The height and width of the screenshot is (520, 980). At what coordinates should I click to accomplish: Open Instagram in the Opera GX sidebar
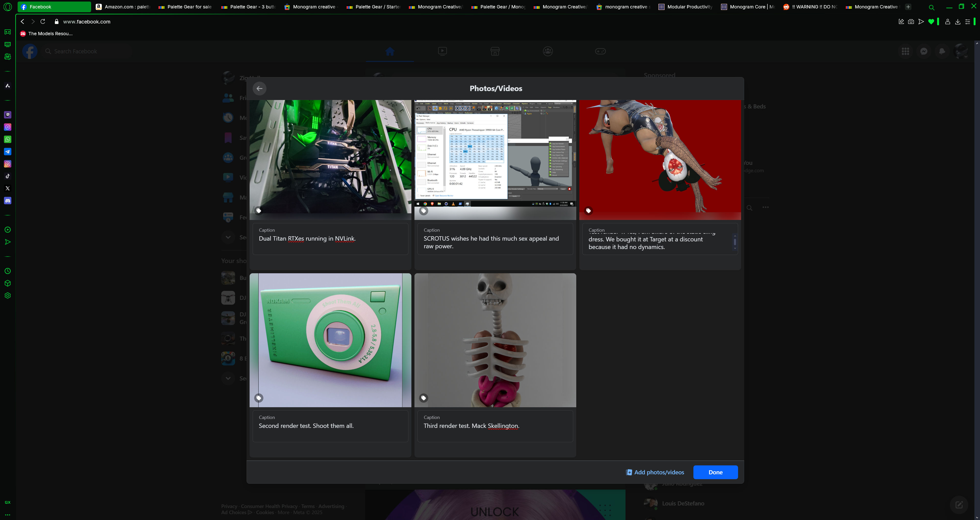[x=8, y=164]
